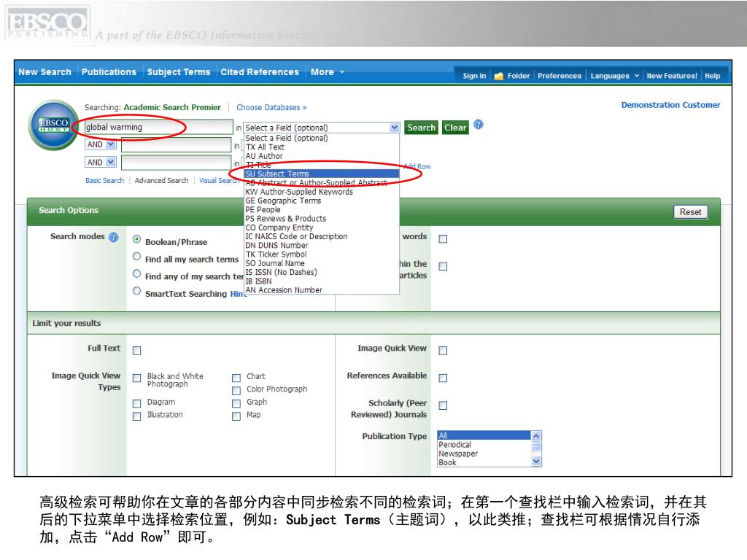
Task: Check Black and White Photograph
Action: [x=136, y=378]
